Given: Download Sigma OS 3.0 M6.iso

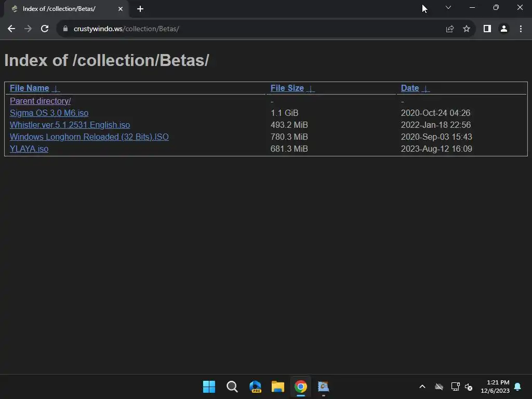Looking at the screenshot, I should point(49,113).
